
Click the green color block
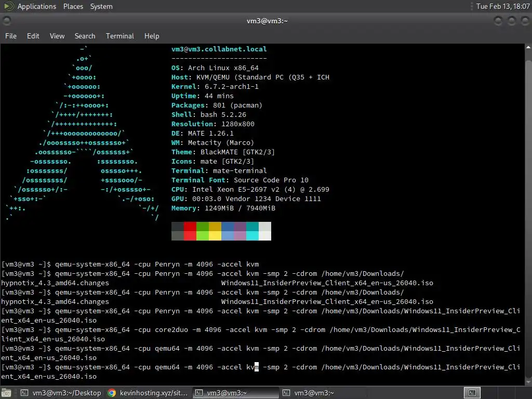pyautogui.click(x=203, y=236)
